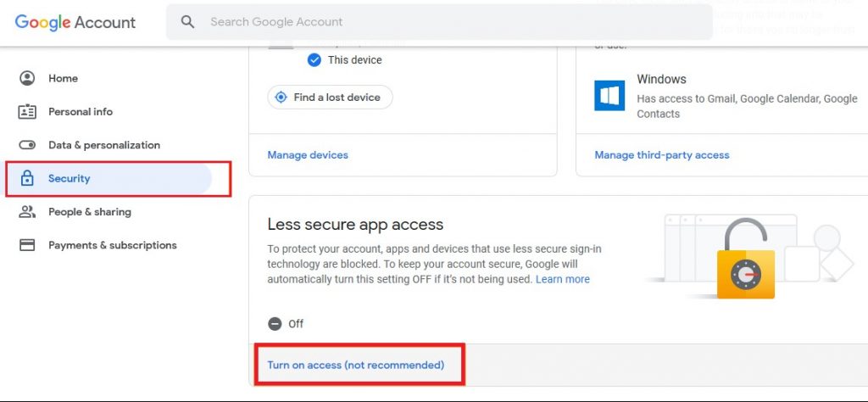
Task: Click the Home person-circle icon
Action: 27,78
